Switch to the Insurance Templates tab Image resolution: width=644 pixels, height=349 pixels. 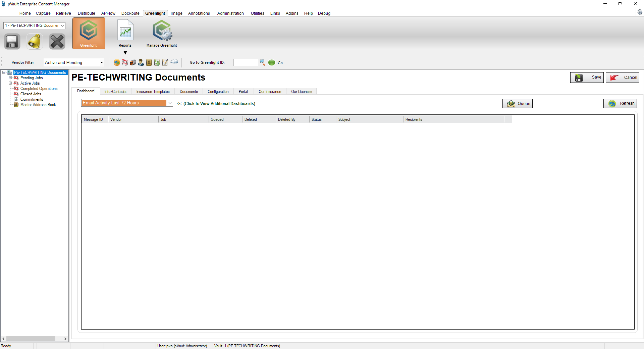point(153,92)
